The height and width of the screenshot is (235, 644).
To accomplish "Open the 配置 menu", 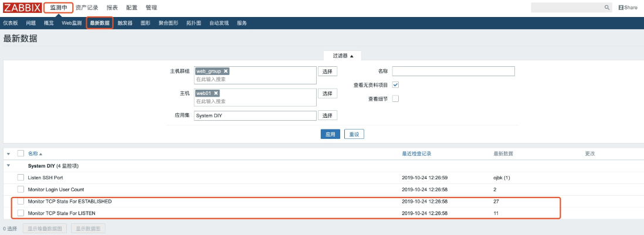I will 131,8.
